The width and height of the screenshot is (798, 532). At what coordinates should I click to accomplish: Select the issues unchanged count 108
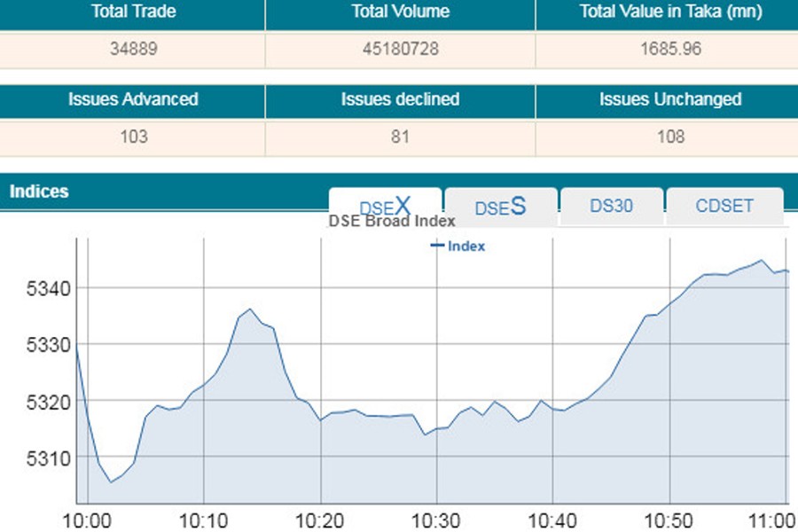coord(669,137)
